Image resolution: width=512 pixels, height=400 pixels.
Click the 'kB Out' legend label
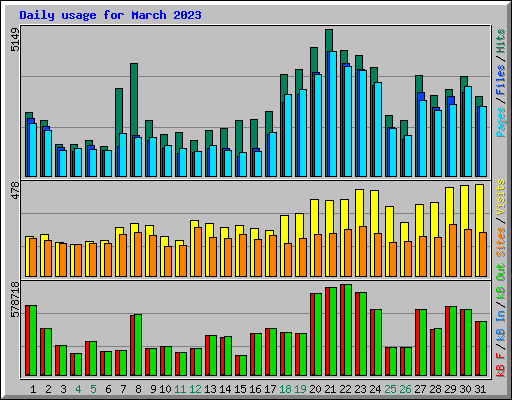click(500, 281)
